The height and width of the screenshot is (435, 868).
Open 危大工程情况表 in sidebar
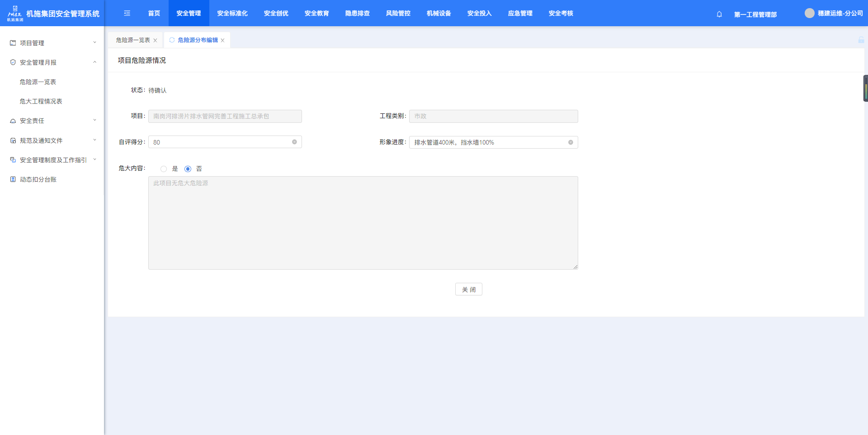coord(41,102)
